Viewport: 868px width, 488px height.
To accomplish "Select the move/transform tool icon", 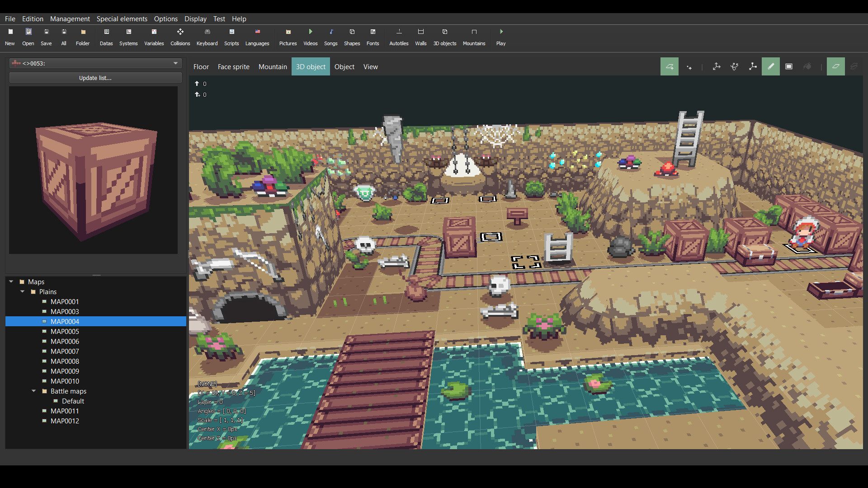I will (716, 66).
